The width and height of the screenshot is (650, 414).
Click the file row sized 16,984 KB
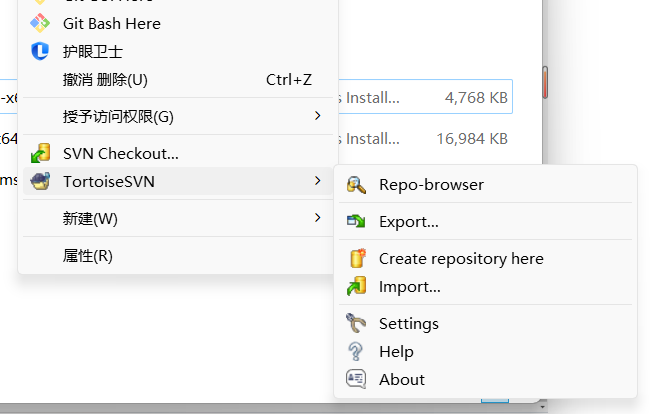(430, 139)
